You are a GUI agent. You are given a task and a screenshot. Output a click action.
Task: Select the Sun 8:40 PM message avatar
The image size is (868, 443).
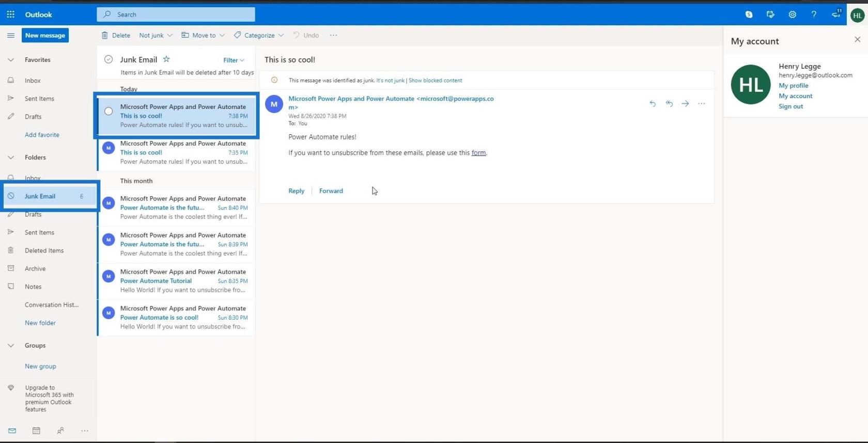tap(109, 203)
